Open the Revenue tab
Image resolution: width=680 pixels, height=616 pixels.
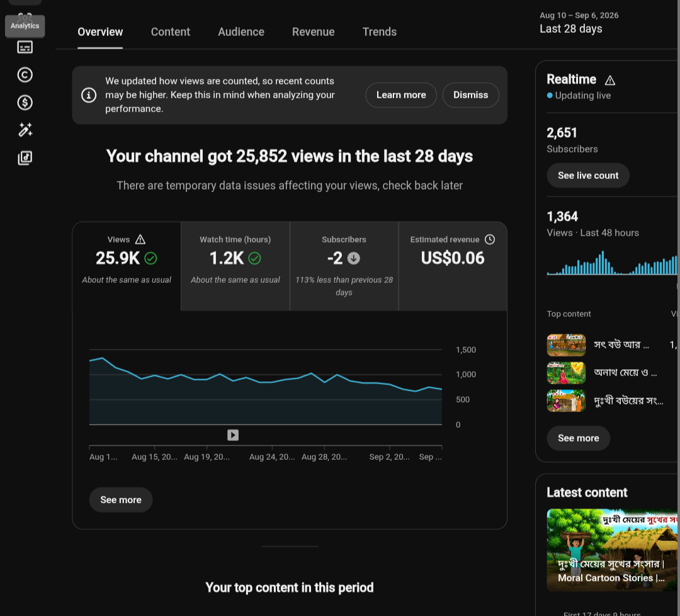(x=313, y=31)
